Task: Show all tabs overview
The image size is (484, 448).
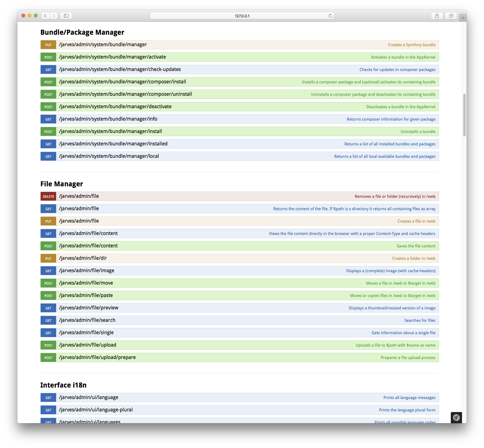Action: point(451,16)
